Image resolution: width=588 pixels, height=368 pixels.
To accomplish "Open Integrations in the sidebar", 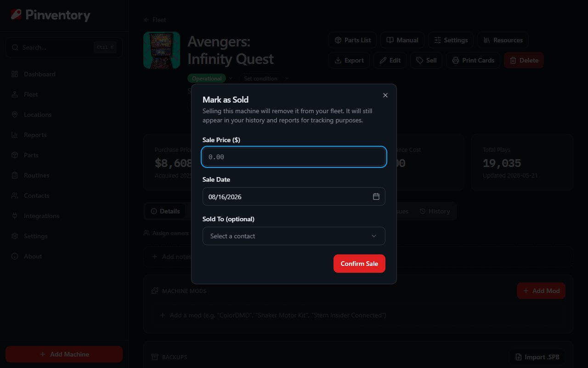I will (64, 216).
